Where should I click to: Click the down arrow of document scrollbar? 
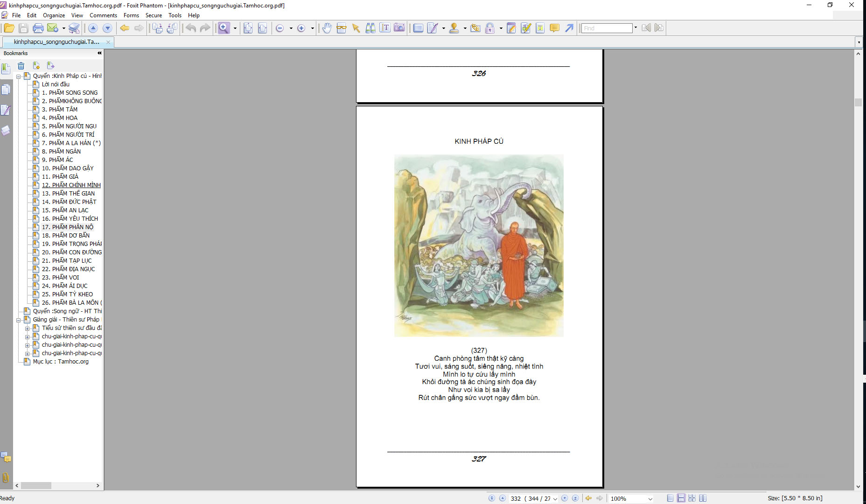point(858,487)
